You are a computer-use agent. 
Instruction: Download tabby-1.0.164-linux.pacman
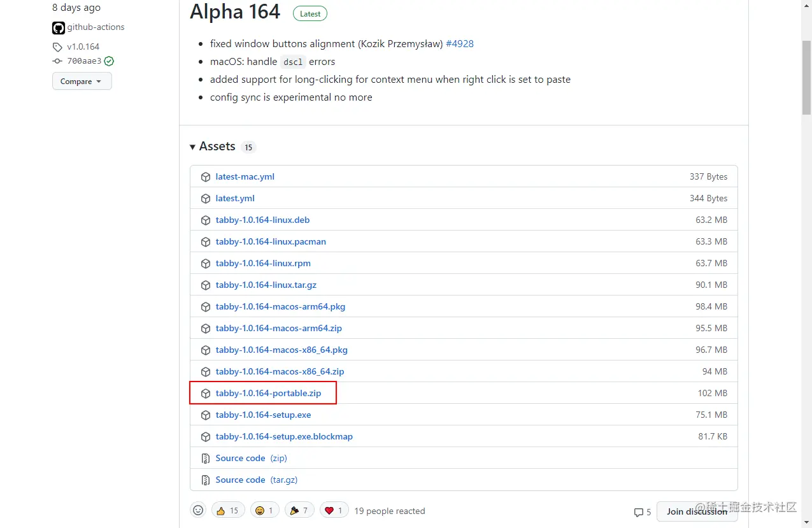point(271,242)
